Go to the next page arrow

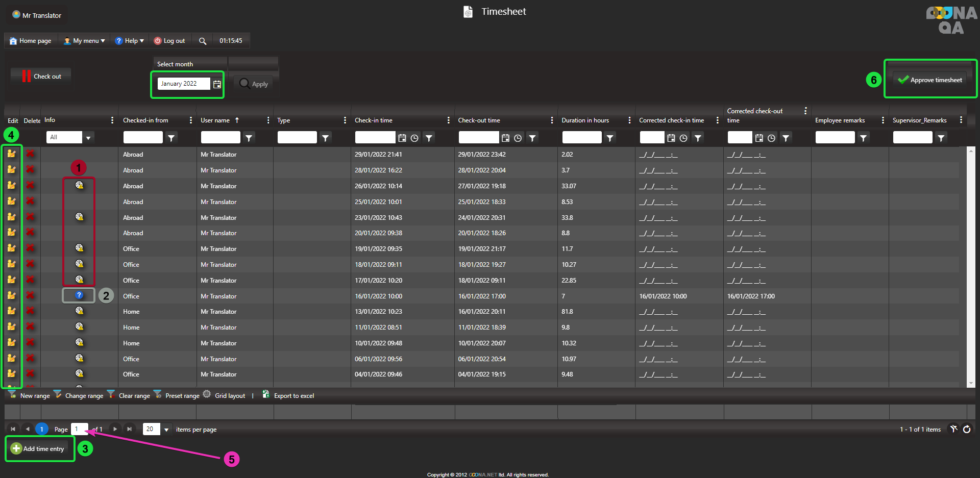pos(115,429)
